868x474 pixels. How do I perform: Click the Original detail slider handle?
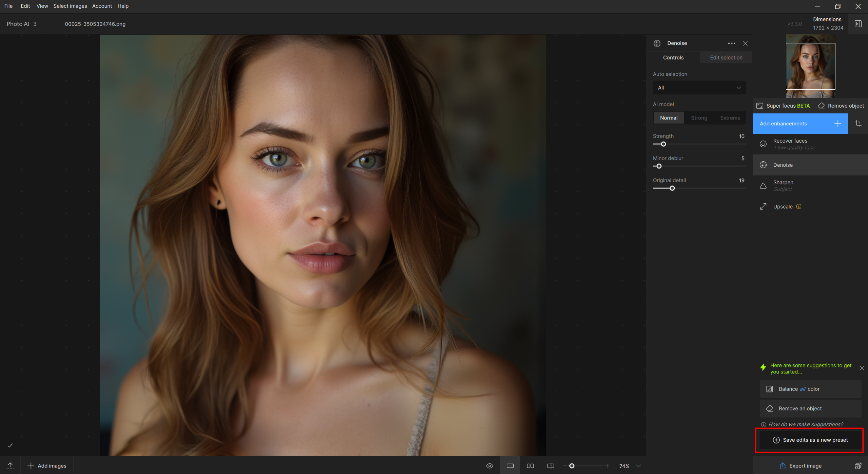pyautogui.click(x=672, y=188)
